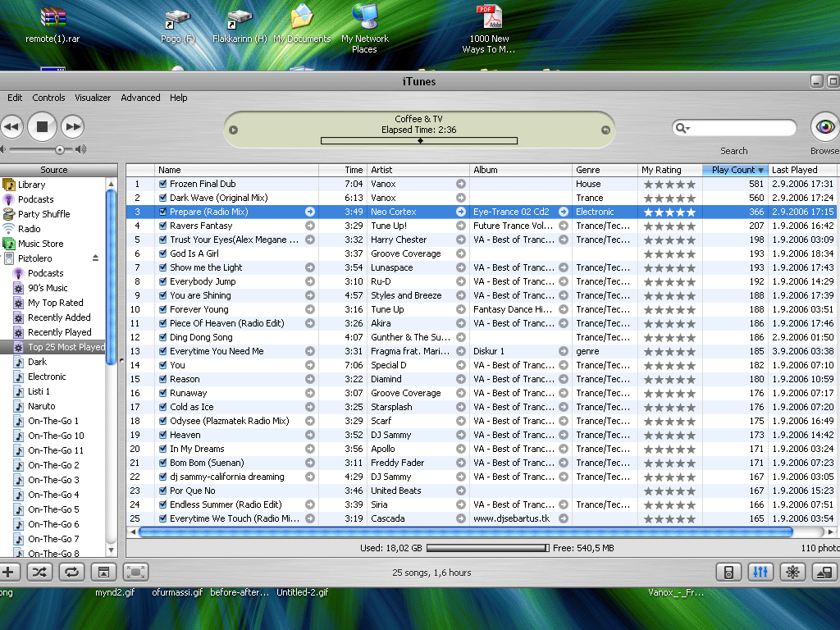This screenshot has width=840, height=630.
Task: Open remote(1).rar on the desktop
Action: point(52,25)
